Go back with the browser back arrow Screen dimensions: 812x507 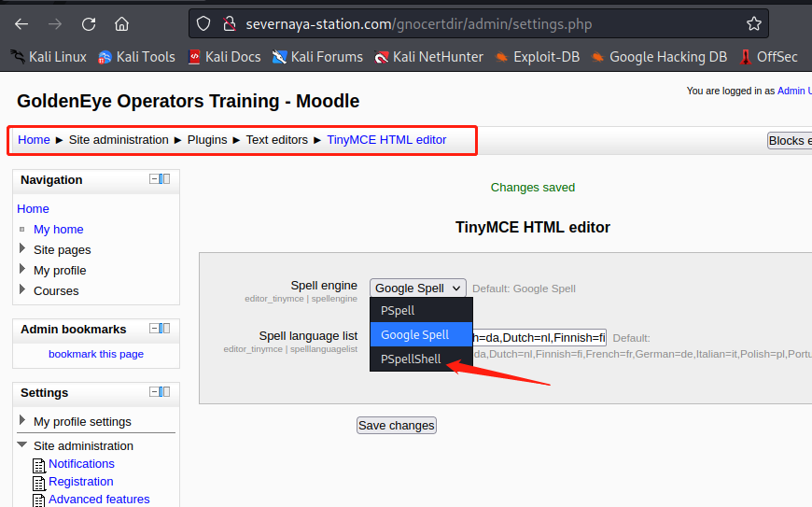(21, 24)
